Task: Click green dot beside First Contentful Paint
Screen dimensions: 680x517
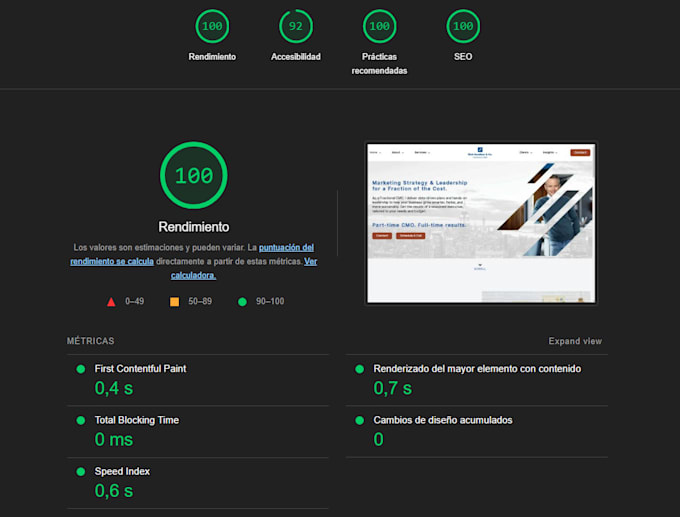Action: coord(81,369)
